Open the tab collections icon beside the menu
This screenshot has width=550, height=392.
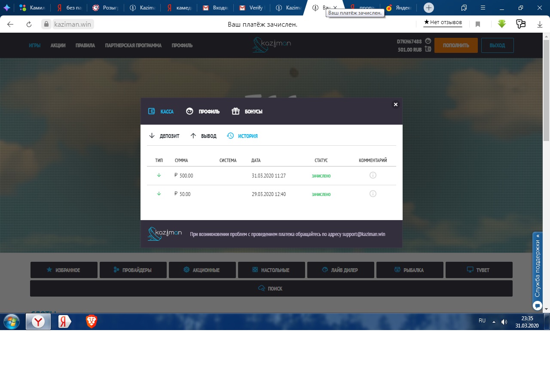click(x=464, y=8)
